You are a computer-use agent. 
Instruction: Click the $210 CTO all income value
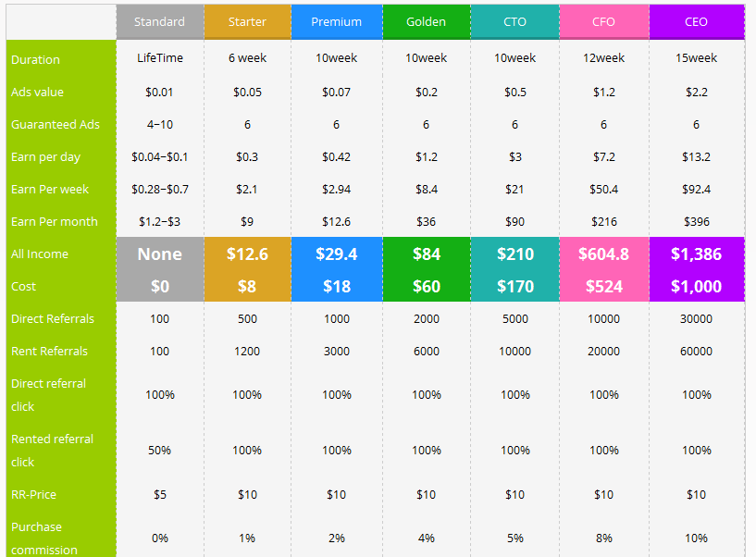[x=514, y=254]
